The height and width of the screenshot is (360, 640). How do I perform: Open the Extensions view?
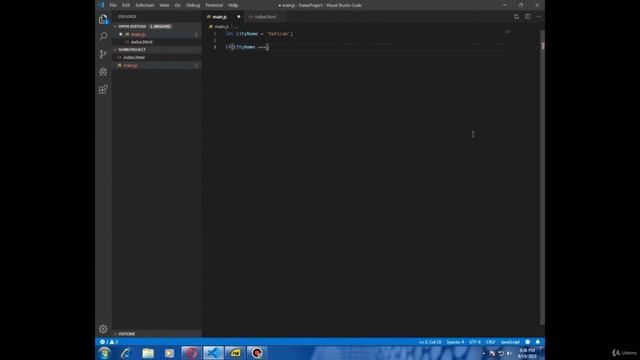tap(103, 89)
